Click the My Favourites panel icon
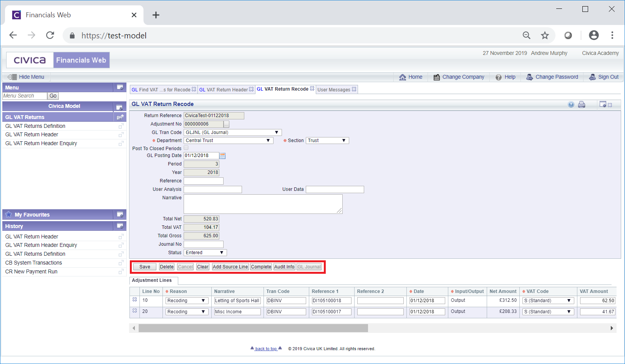 (120, 215)
